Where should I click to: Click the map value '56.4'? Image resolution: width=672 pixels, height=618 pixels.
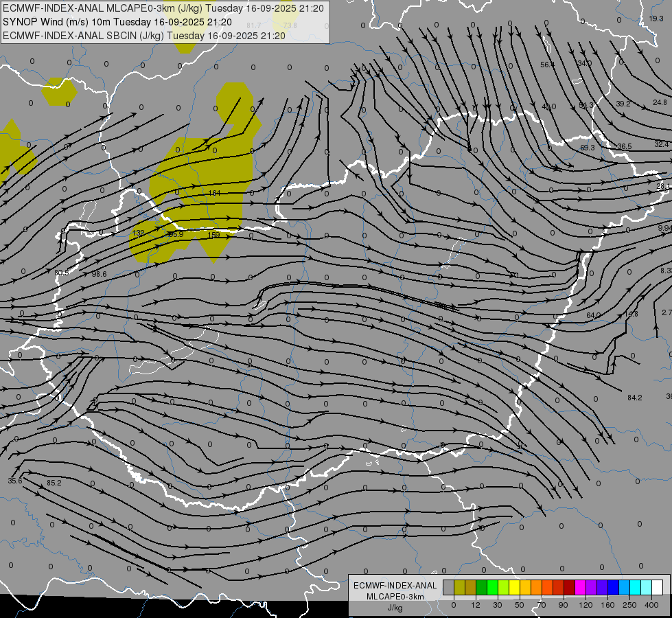coord(547,65)
